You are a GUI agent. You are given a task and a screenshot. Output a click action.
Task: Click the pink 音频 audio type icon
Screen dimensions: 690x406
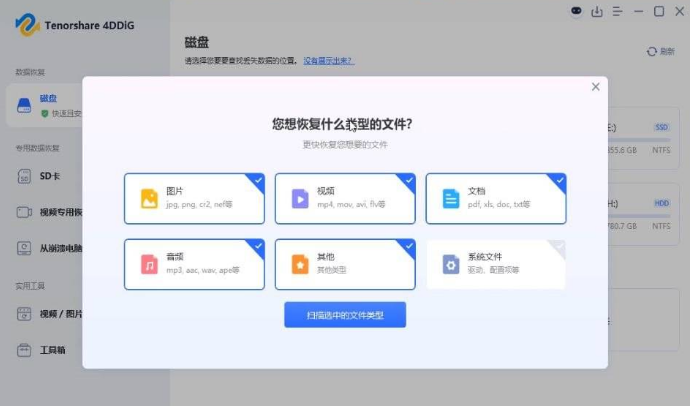tap(149, 264)
